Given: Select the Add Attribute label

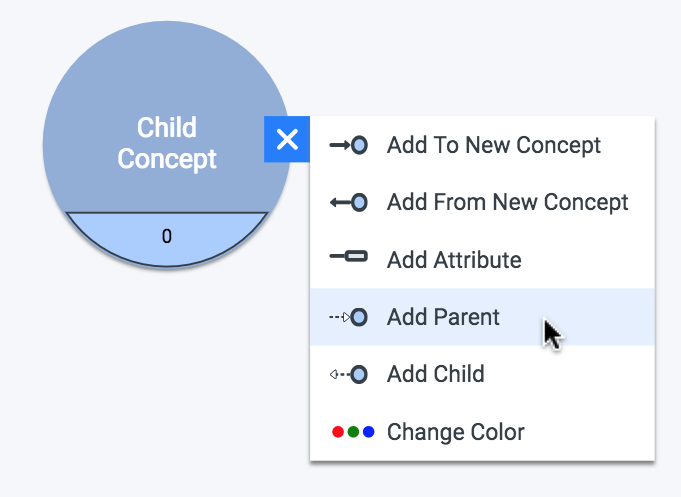Looking at the screenshot, I should point(454,260).
